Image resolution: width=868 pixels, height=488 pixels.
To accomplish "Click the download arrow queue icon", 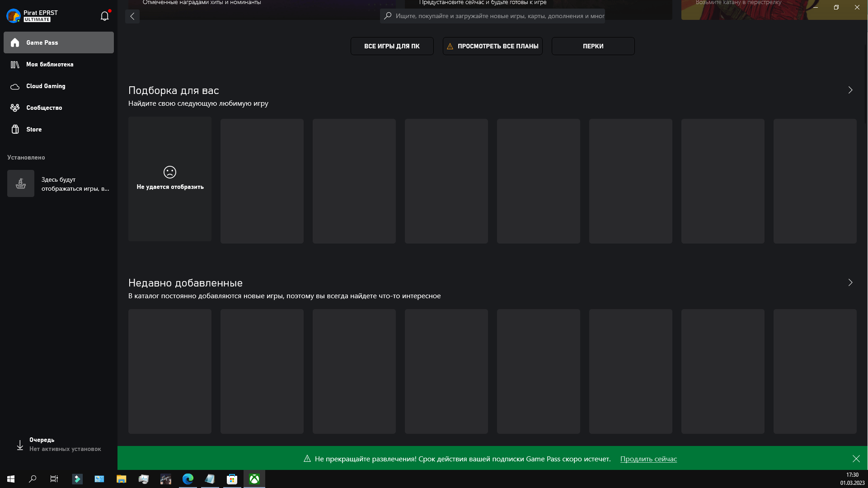I will pyautogui.click(x=20, y=445).
